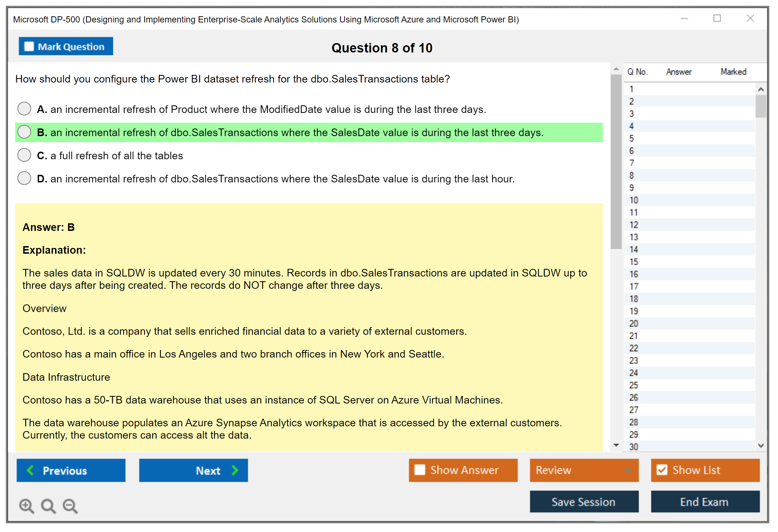The width and height of the screenshot is (778, 532).
Task: Click the zoom out magnifier icon
Action: click(70, 506)
